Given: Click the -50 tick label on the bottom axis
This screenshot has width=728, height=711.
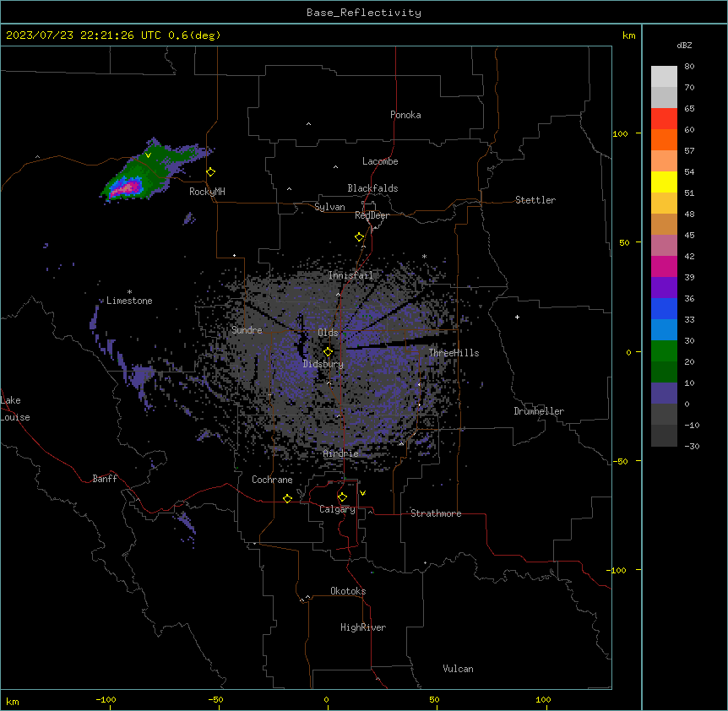Looking at the screenshot, I should (x=215, y=699).
